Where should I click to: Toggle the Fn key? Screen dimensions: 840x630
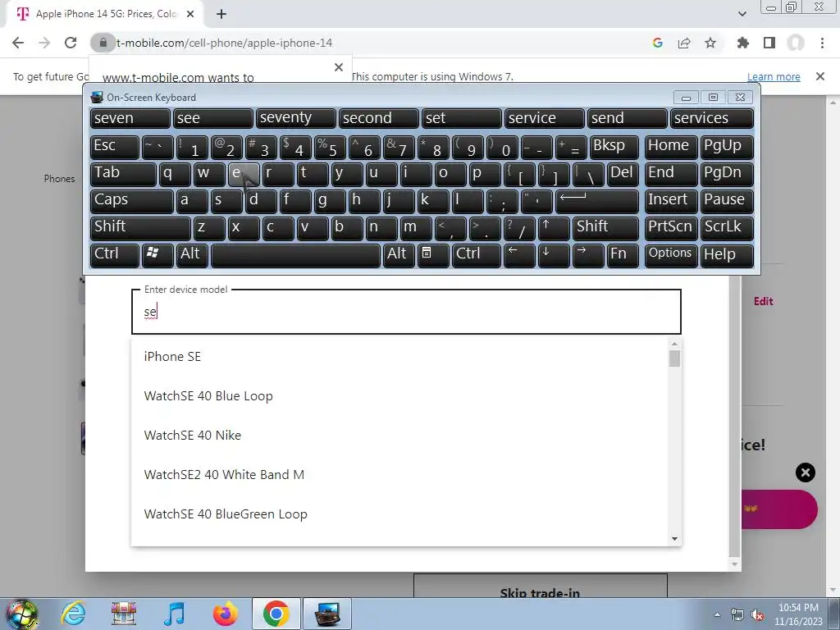(x=623, y=255)
